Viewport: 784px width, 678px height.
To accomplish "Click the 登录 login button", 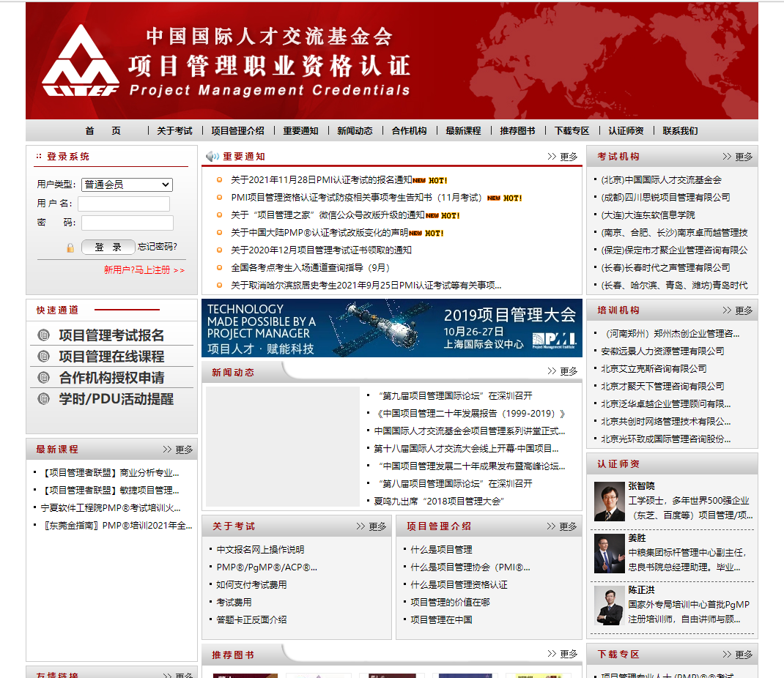I will coord(108,247).
